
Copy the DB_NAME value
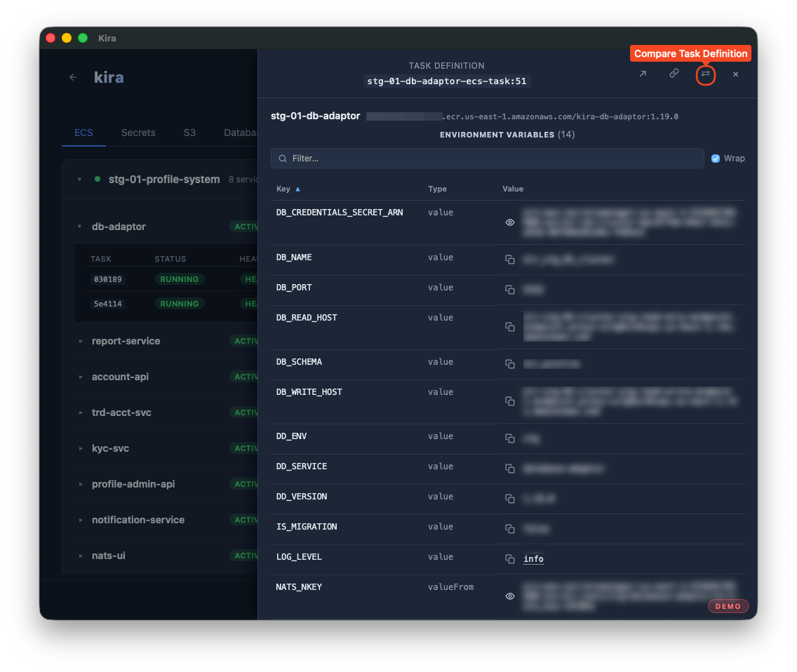[x=510, y=260]
